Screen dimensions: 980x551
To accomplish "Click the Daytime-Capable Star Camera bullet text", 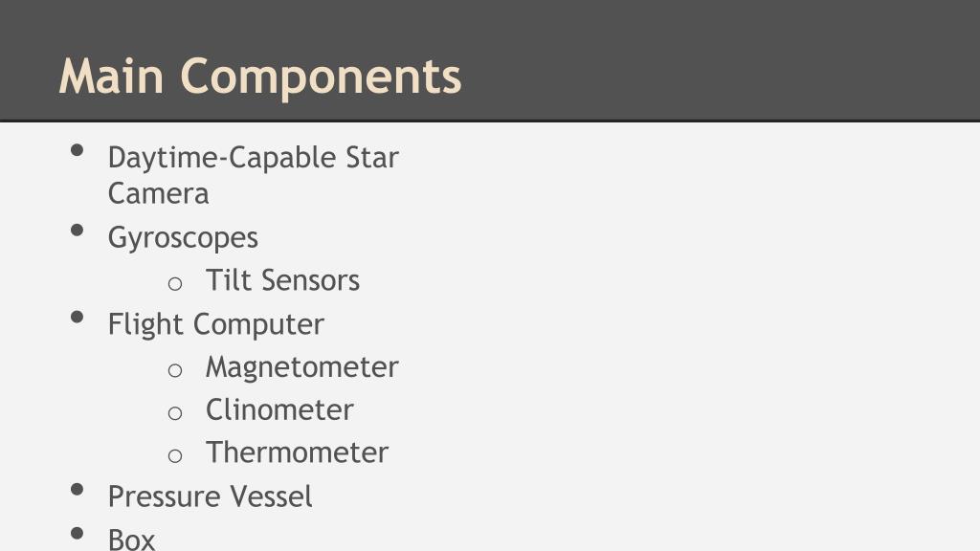I will [253, 175].
